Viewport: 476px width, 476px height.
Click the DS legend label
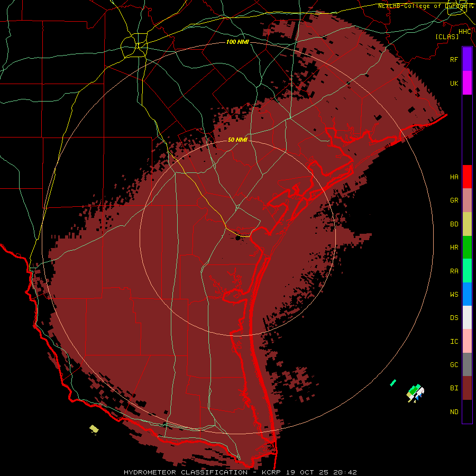(x=454, y=318)
